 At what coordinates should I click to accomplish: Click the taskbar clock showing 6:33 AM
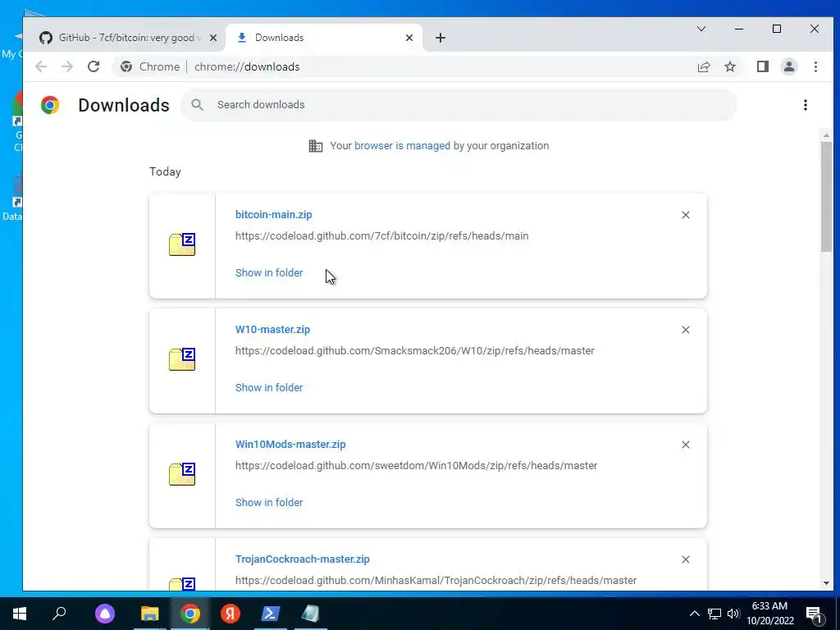coord(769,614)
